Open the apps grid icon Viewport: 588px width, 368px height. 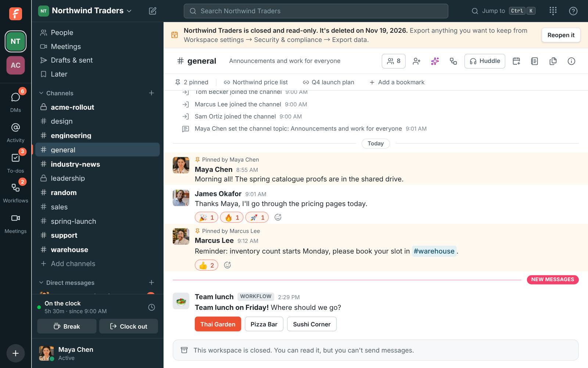pos(553,11)
